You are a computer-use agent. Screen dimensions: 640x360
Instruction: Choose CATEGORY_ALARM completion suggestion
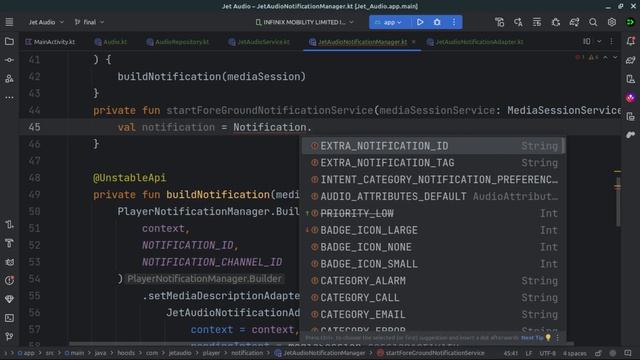pos(433,281)
